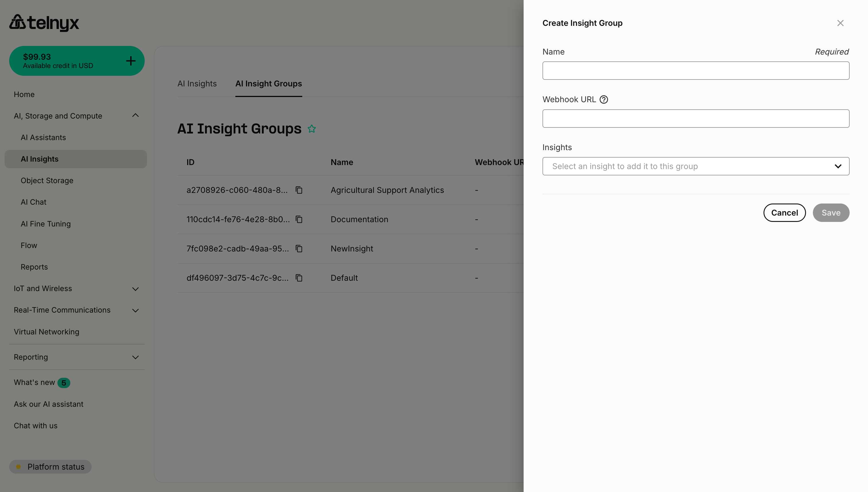868x492 pixels.
Task: Favorite AI Insight Groups with the star icon
Action: pos(312,129)
